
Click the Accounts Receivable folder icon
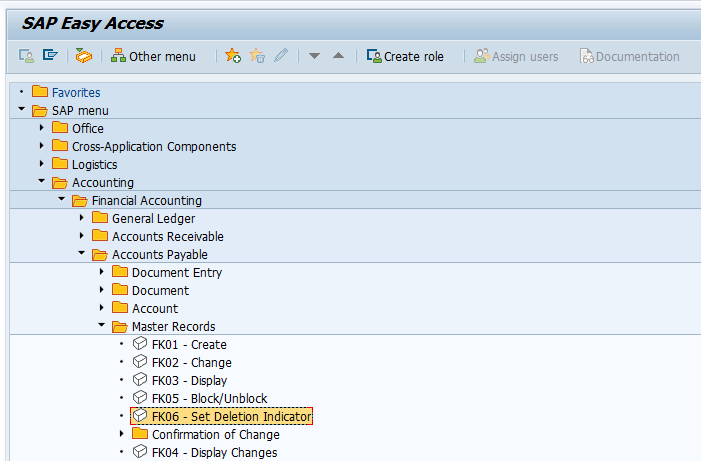(x=100, y=235)
